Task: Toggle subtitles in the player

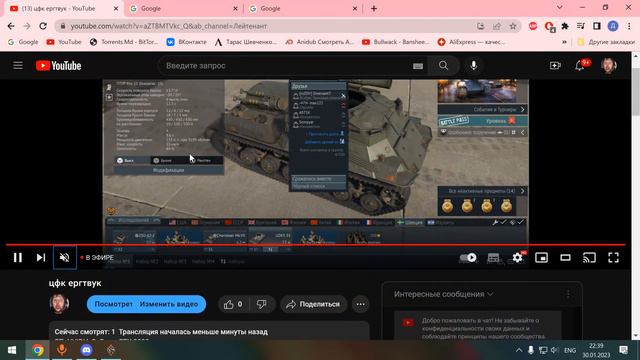Action: 493,258
